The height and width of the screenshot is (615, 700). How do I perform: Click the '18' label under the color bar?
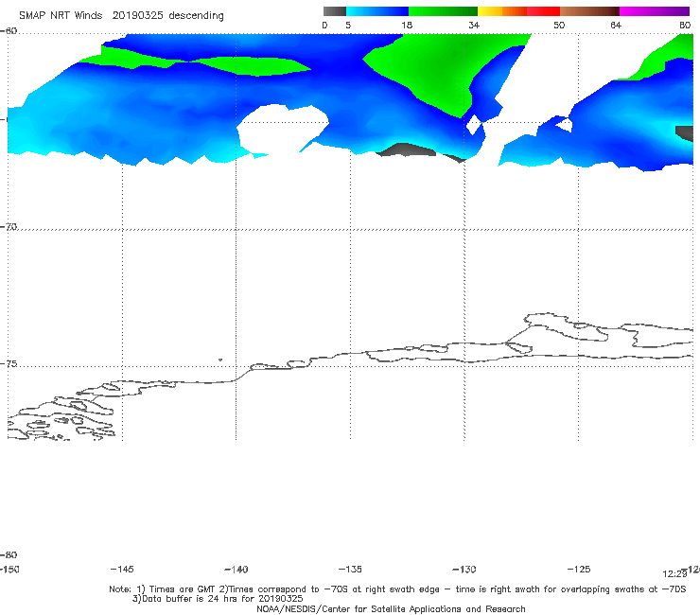pyautogui.click(x=407, y=26)
